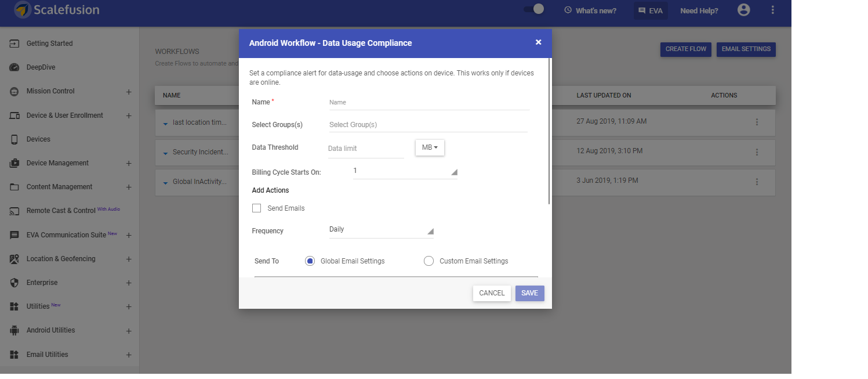Click the Remote Cast & Control icon
The height and width of the screenshot is (379, 868).
[14, 211]
